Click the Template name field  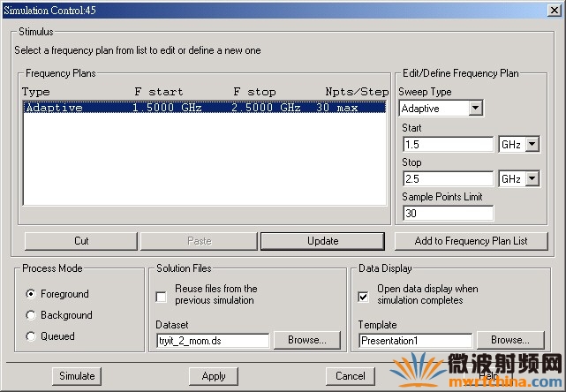[x=416, y=341]
